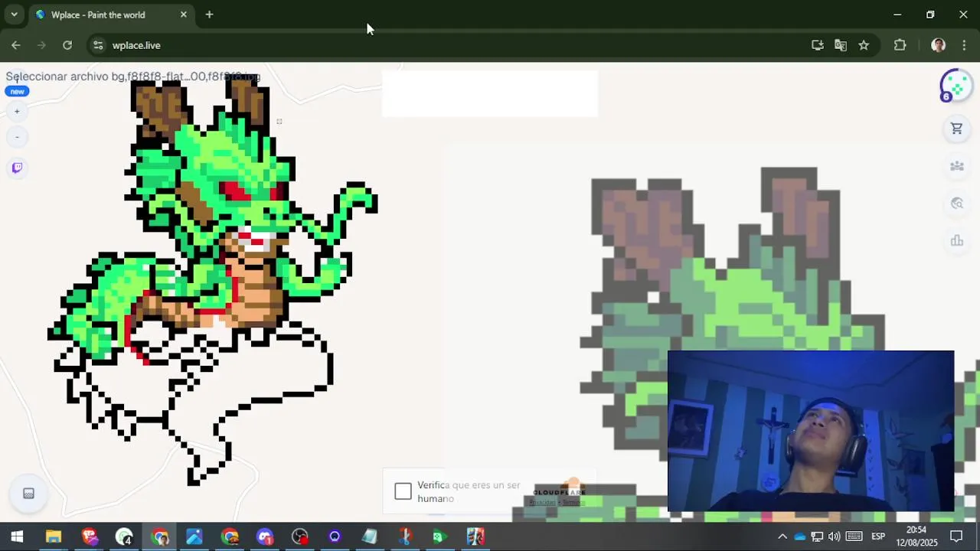The height and width of the screenshot is (551, 980).
Task: Reload the wplace.live page
Action: tap(67, 45)
